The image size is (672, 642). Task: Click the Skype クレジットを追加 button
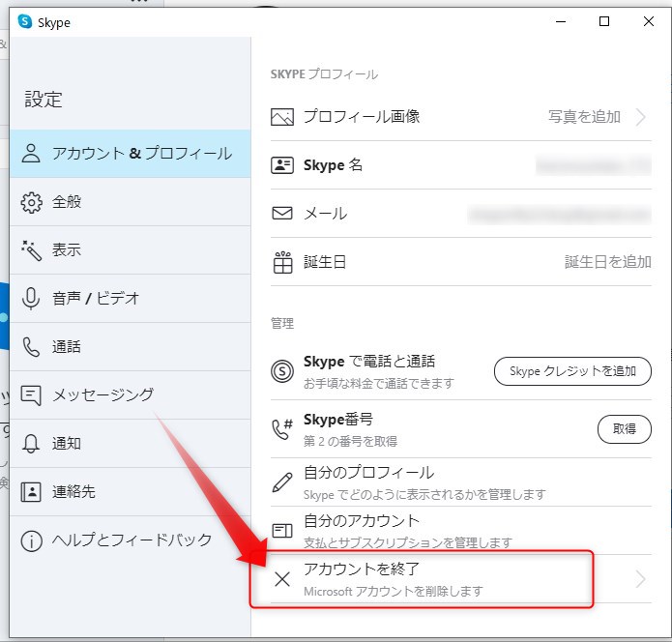572,371
